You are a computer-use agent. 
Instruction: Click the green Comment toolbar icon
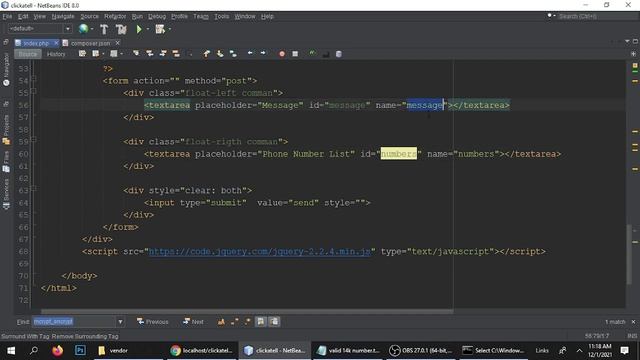click(x=313, y=53)
